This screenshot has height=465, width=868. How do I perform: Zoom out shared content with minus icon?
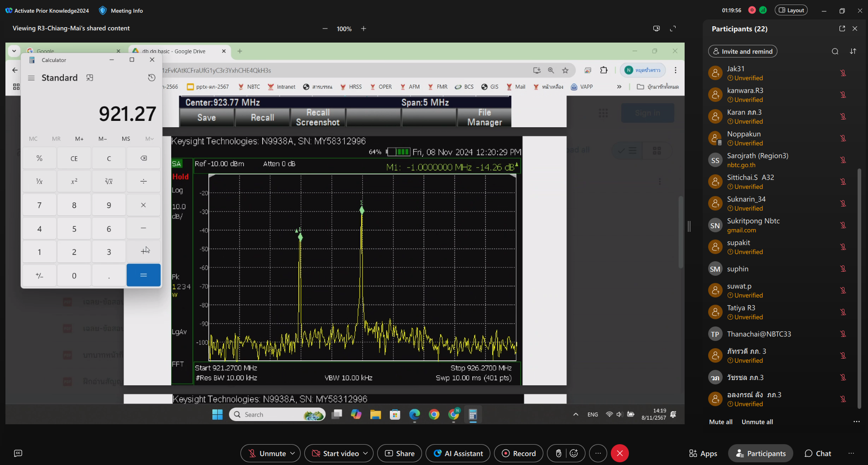[x=325, y=29]
